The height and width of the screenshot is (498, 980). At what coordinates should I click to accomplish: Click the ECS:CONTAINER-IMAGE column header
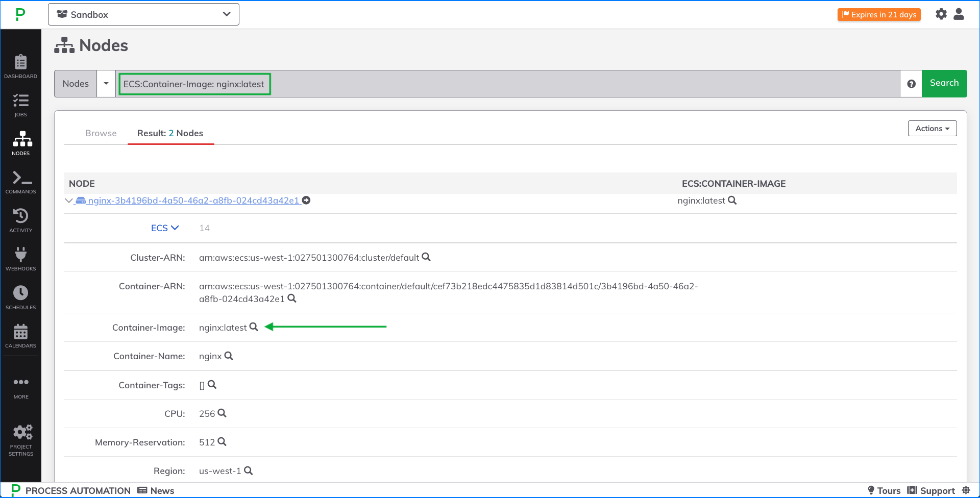click(x=733, y=184)
